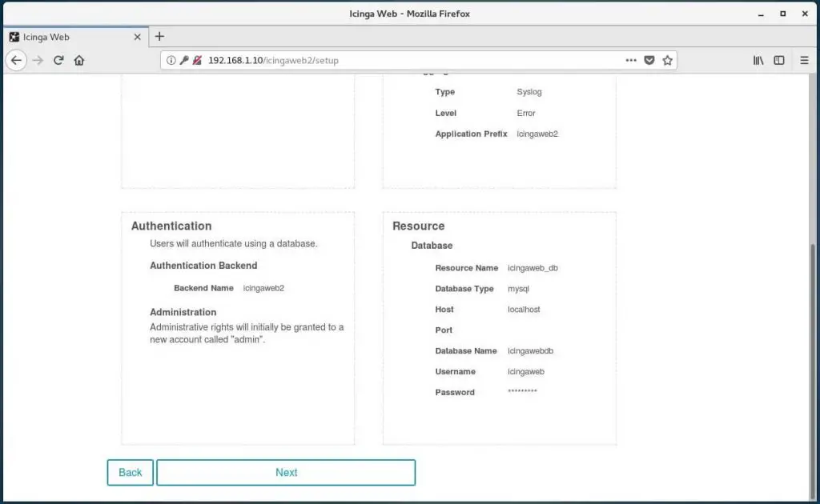820x504 pixels.
Task: Show site information icon in address bar
Action: tap(171, 61)
